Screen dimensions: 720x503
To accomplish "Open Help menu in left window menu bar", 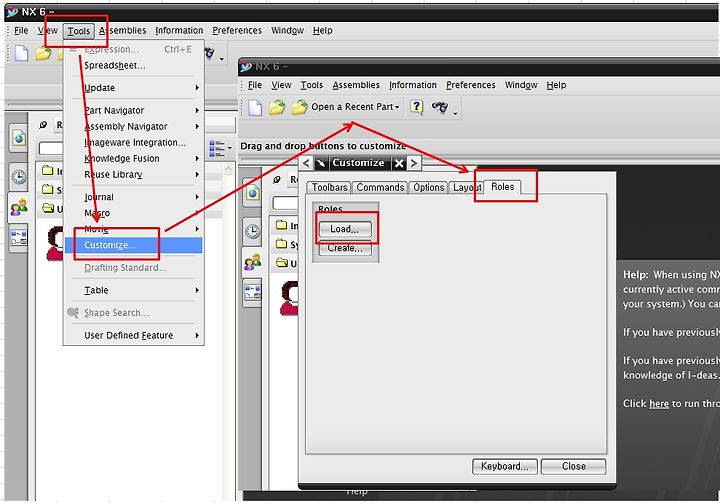I will pyautogui.click(x=322, y=30).
